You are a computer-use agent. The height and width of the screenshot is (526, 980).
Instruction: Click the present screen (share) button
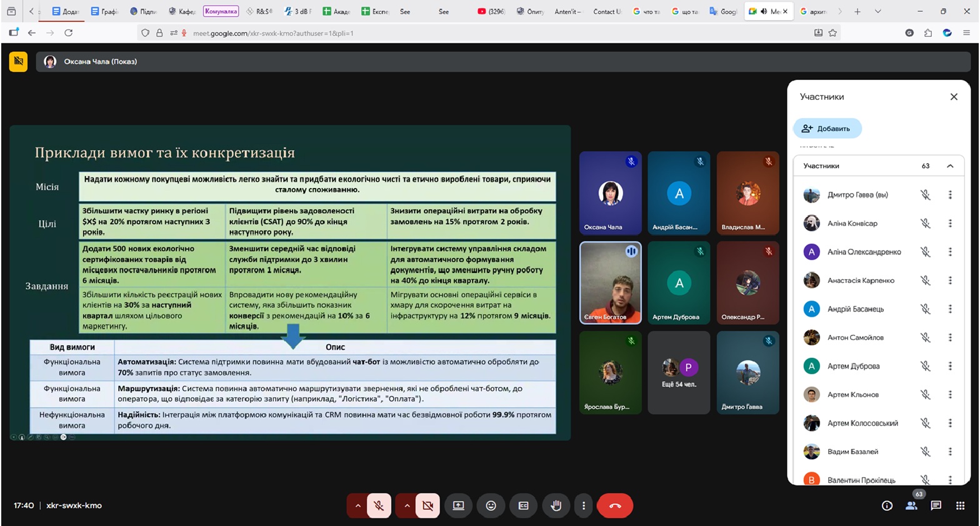(458, 505)
